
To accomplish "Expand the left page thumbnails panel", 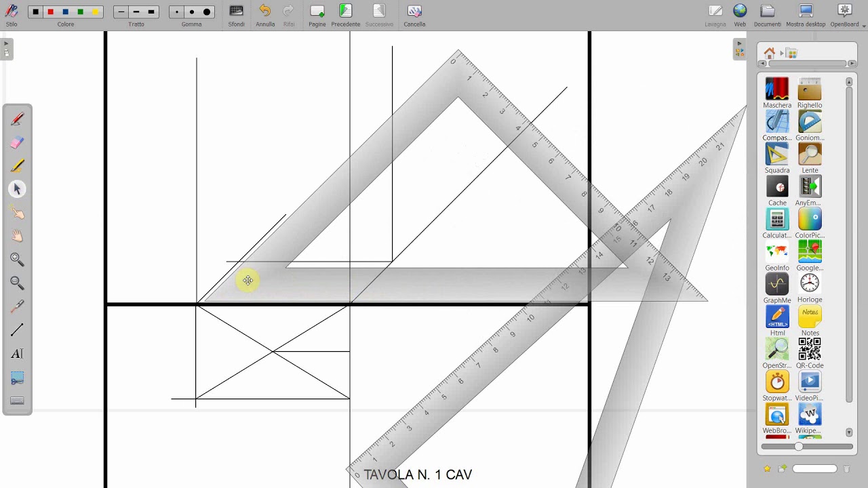I will click(x=6, y=49).
